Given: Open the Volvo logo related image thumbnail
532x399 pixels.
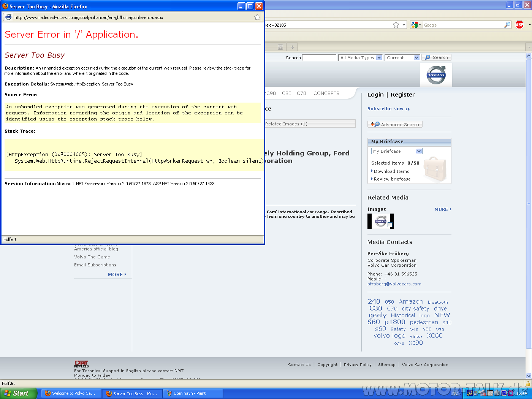Looking at the screenshot, I should tap(380, 221).
